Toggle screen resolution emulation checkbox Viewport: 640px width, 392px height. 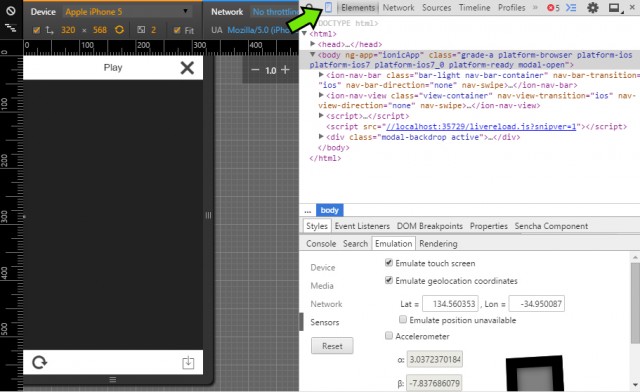(36, 30)
